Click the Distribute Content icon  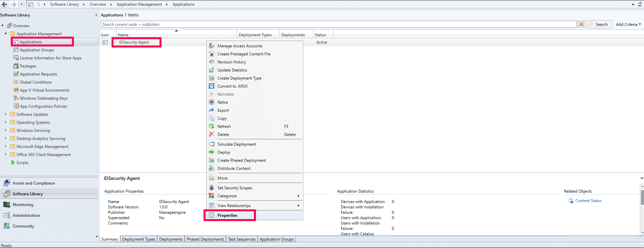click(x=212, y=168)
